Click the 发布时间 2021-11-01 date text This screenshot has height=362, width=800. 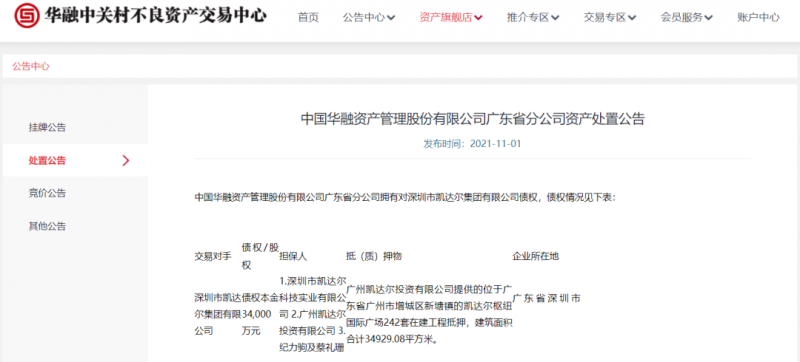472,144
